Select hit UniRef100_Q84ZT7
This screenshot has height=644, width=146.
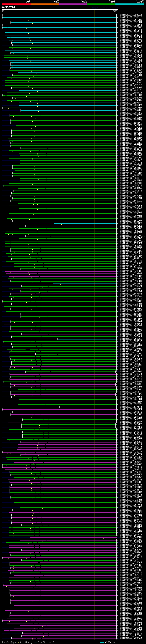tap(131, 595)
